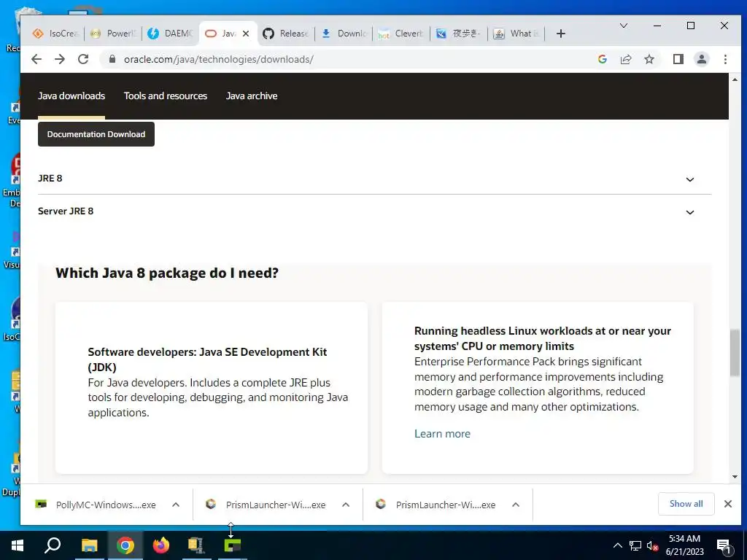This screenshot has height=560, width=747.
Task: Open the browser side panel
Action: (x=678, y=59)
